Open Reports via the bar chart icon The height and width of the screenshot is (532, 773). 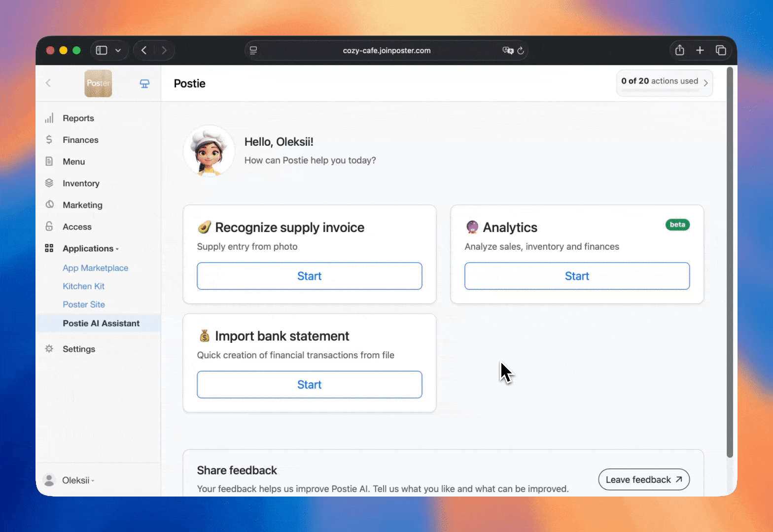tap(49, 118)
